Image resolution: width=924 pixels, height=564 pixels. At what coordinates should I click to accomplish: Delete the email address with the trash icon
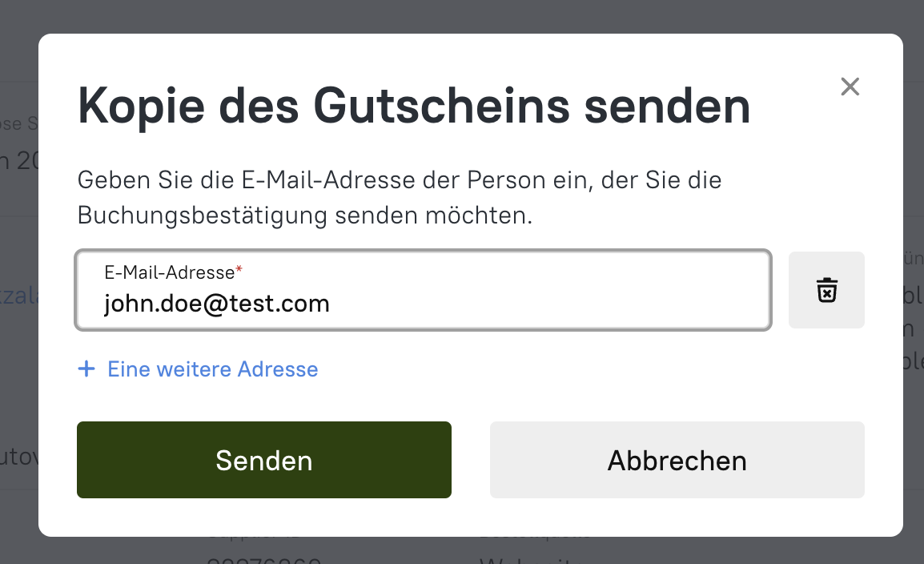826,290
